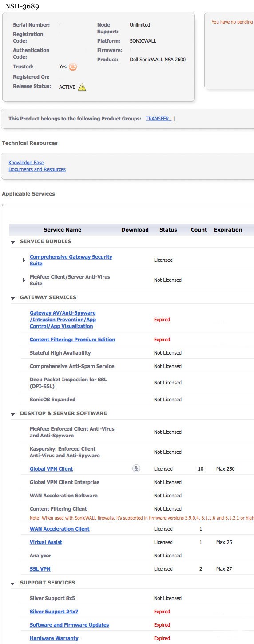Click the Global VPN Client download icon
The width and height of the screenshot is (254, 644).
tap(136, 468)
